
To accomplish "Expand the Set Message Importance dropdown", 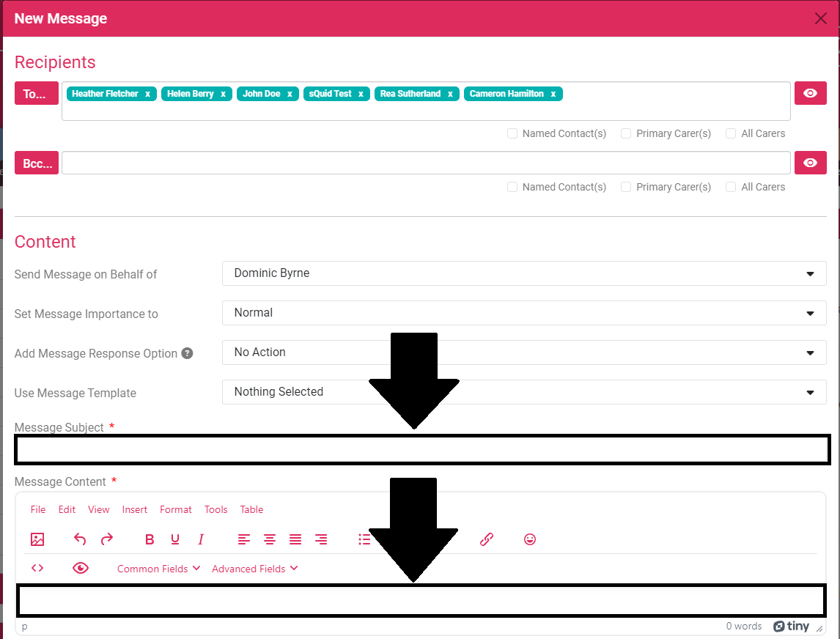I will pyautogui.click(x=523, y=313).
